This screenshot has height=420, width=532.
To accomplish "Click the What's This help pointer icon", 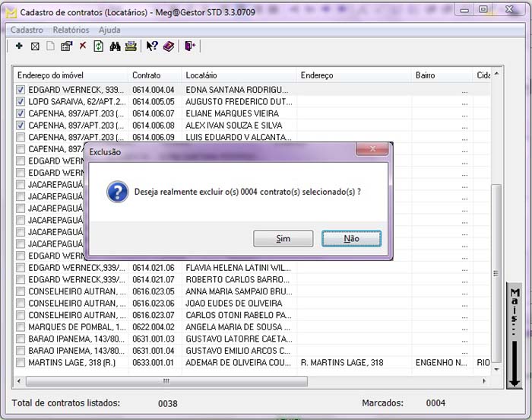I will click(x=152, y=46).
